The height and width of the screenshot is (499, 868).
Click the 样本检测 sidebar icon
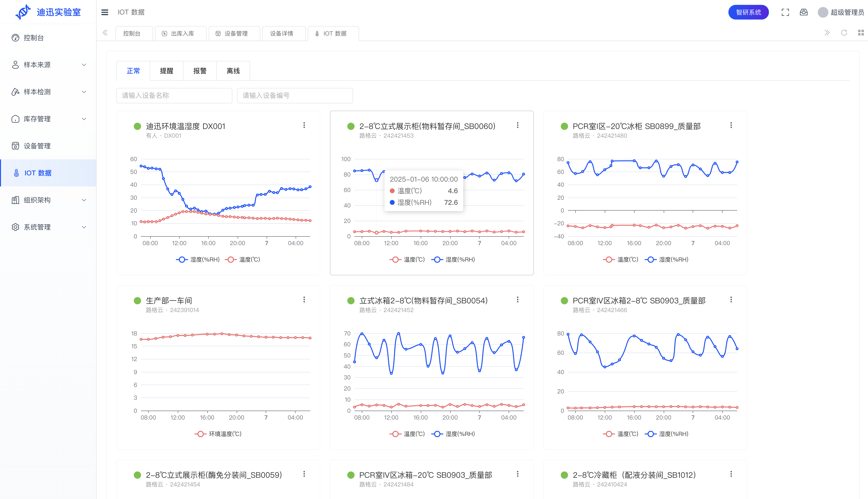click(x=15, y=92)
